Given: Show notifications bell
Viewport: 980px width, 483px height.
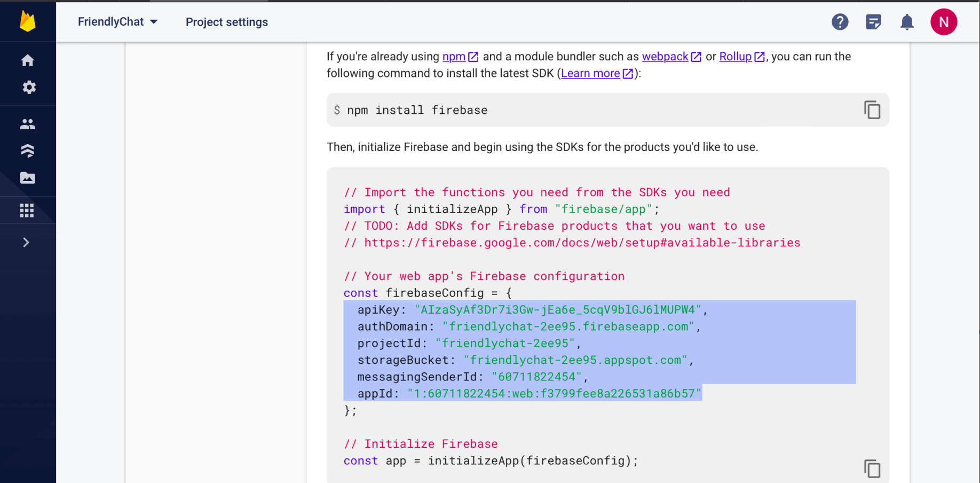Looking at the screenshot, I should [907, 22].
